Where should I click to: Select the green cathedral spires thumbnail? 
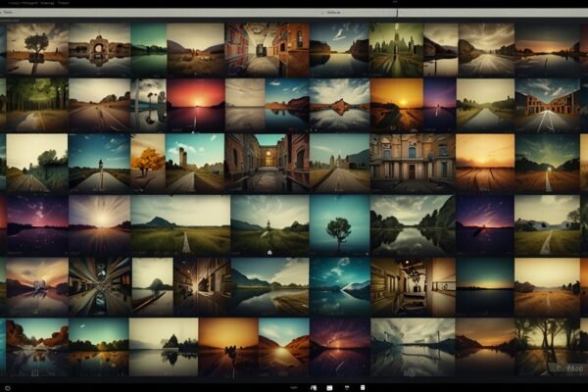396,49
